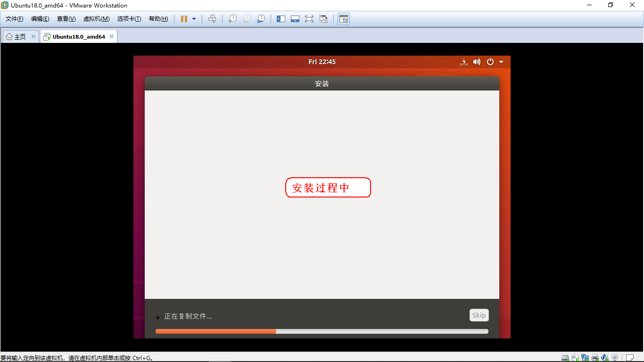Pause the virtual machine with the pause icon
644x362 pixels.
tap(184, 19)
